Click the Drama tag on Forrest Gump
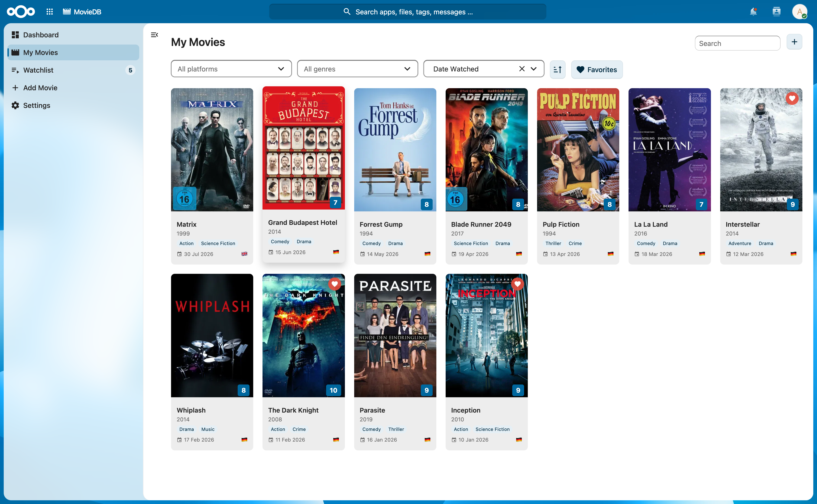 (395, 243)
